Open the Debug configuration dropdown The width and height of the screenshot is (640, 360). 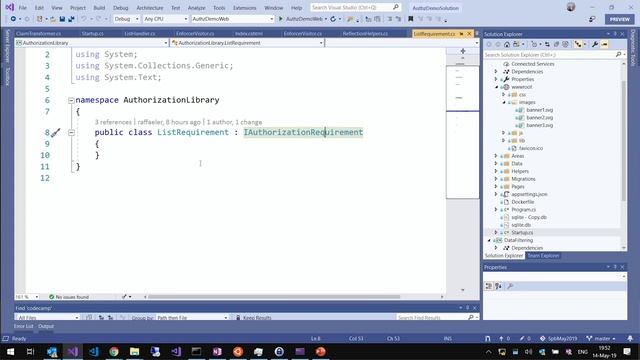click(x=127, y=19)
